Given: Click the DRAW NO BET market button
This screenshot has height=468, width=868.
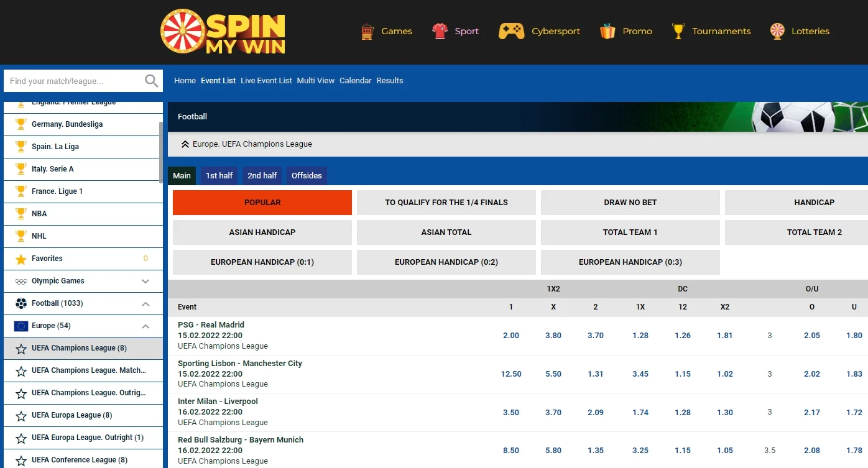Looking at the screenshot, I should 630,202.
